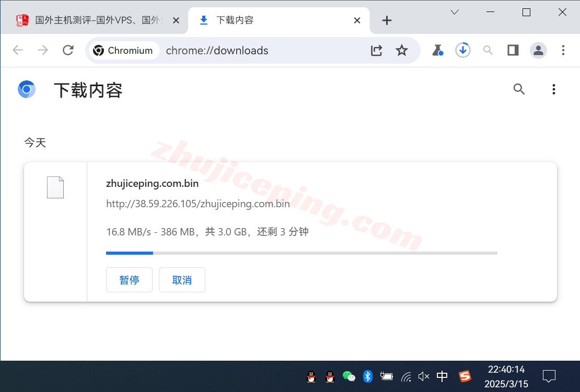The height and width of the screenshot is (392, 580).
Task: Close the 国外主机测评 tab
Action: 176,20
